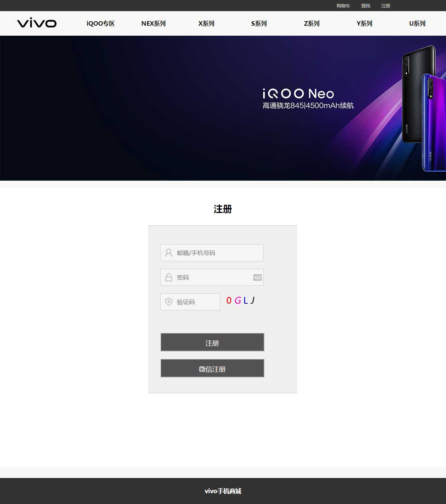Go to S系列 product category
446x504 pixels.
click(x=259, y=23)
